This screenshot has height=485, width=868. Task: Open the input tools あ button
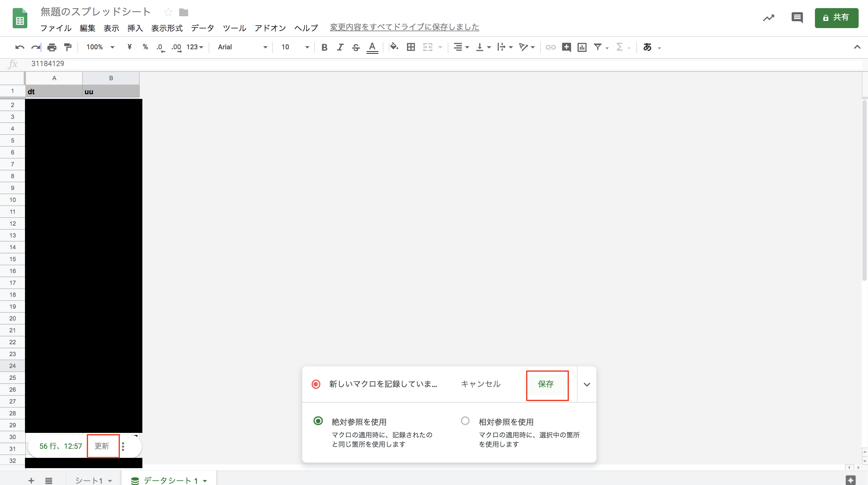pos(647,47)
